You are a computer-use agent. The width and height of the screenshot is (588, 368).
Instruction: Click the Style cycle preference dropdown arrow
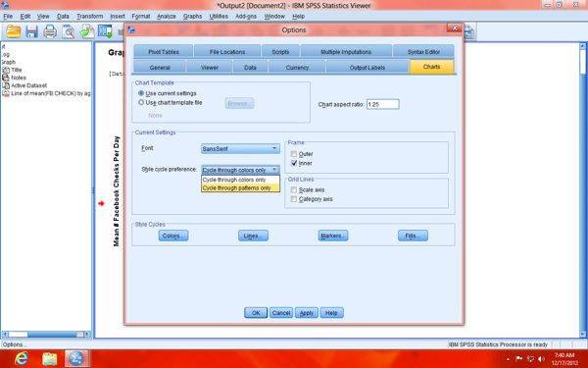(x=274, y=170)
